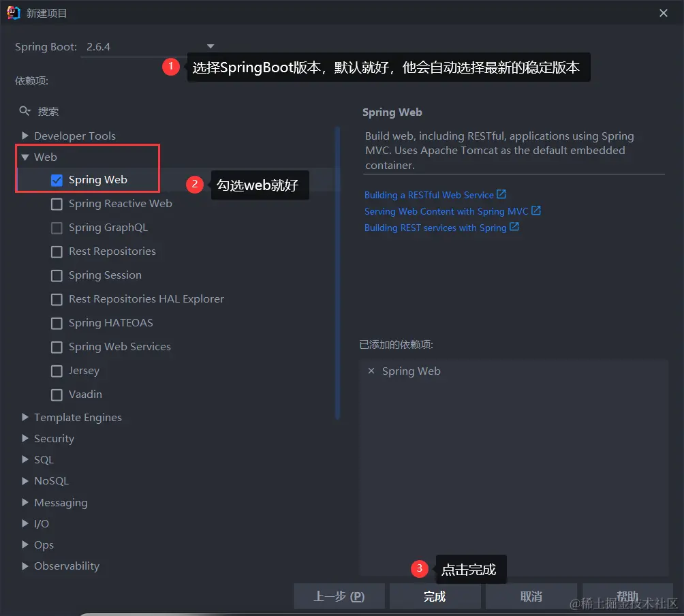Click the dependency list vertical scrollbar
The height and width of the screenshot is (616, 684).
tap(337, 273)
